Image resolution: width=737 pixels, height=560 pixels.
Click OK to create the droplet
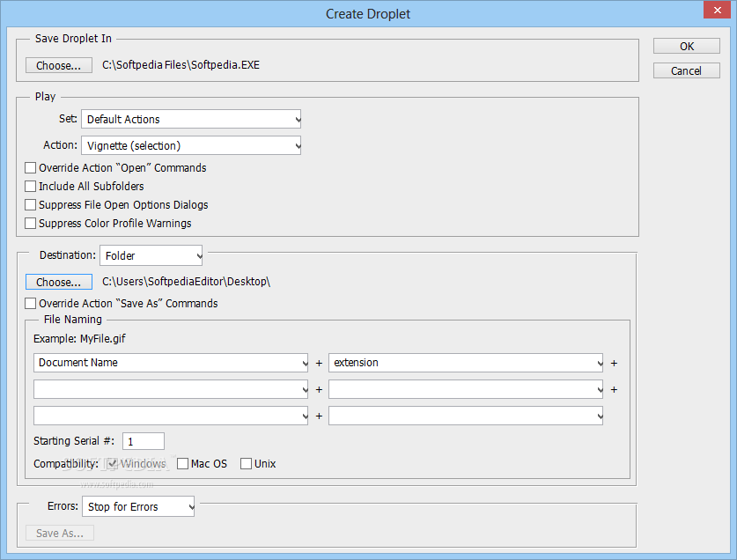tap(686, 46)
